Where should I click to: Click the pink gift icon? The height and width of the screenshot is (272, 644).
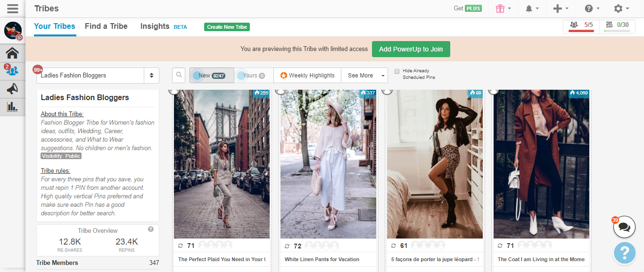[500, 8]
